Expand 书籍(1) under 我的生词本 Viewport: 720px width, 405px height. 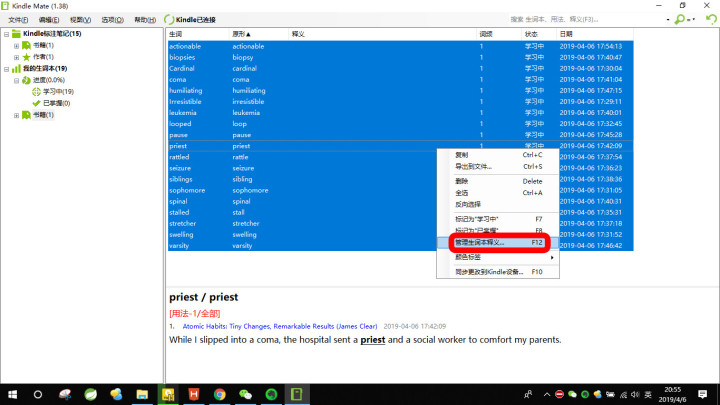(x=17, y=115)
